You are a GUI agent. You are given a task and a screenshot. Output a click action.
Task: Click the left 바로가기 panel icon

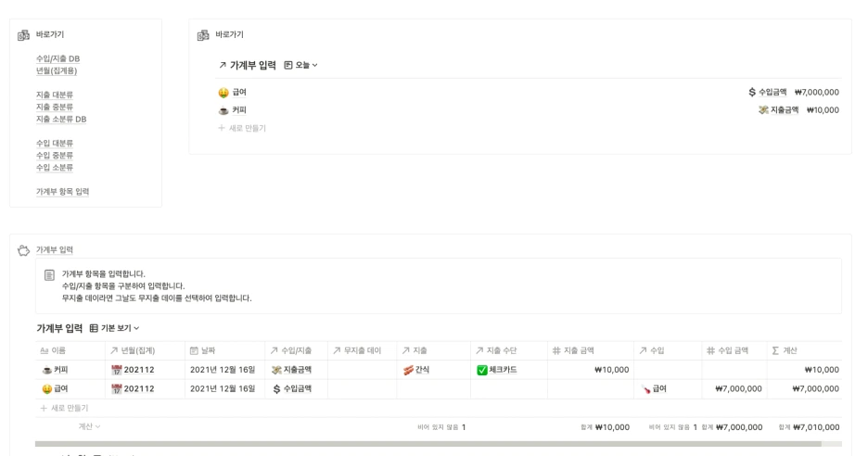(x=23, y=35)
